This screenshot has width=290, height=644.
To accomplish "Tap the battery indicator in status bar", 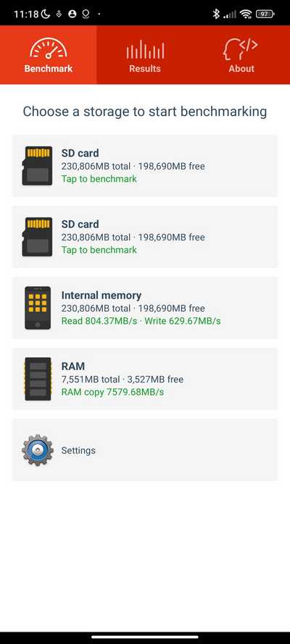I will 265,14.
